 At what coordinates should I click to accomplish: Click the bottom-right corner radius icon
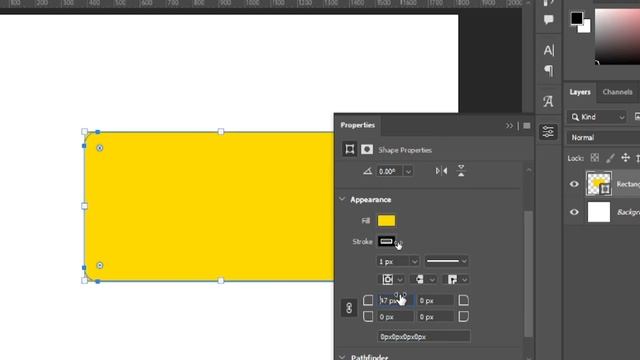(463, 316)
